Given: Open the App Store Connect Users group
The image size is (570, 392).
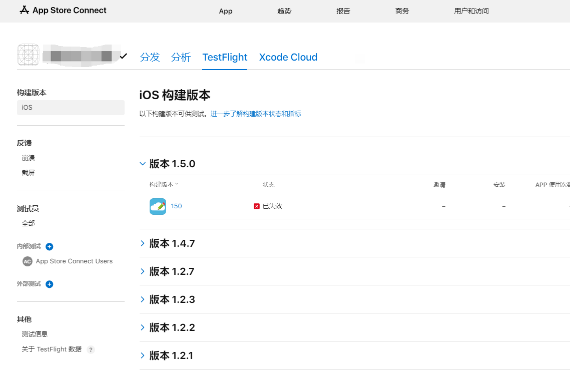Looking at the screenshot, I should point(74,261).
